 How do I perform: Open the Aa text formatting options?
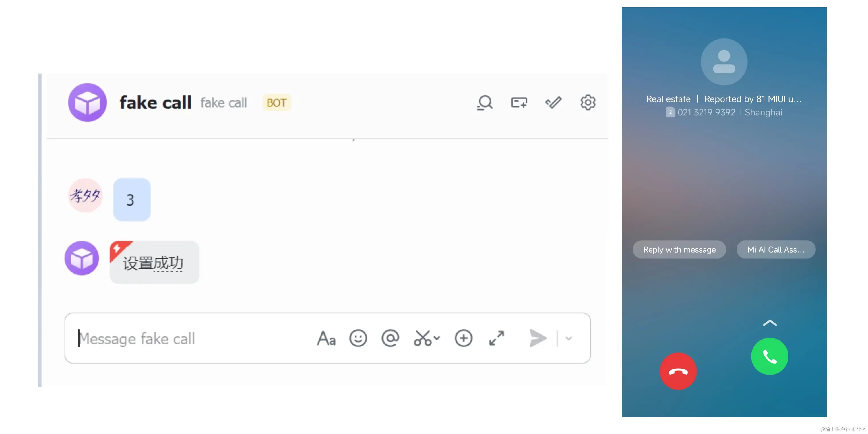pyautogui.click(x=326, y=338)
